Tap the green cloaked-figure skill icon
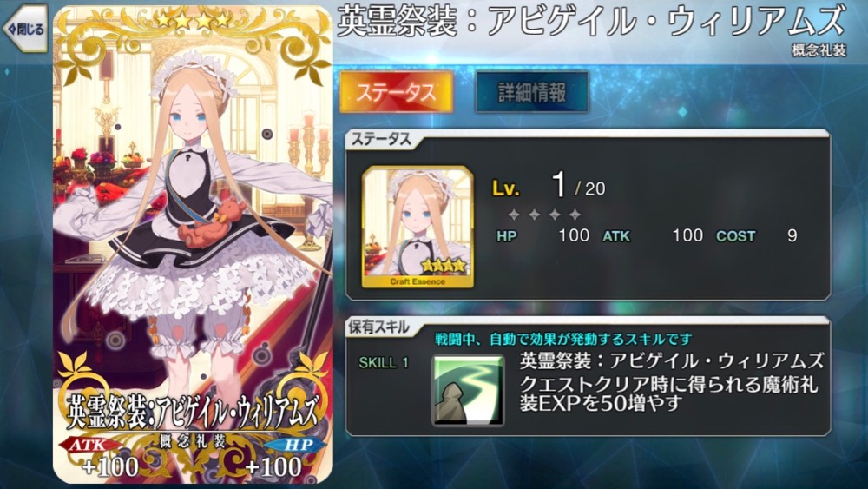This screenshot has height=489, width=868. (469, 391)
